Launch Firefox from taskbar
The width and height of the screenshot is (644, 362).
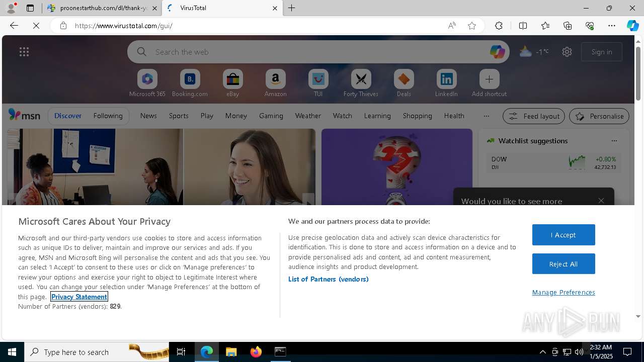coord(256,351)
